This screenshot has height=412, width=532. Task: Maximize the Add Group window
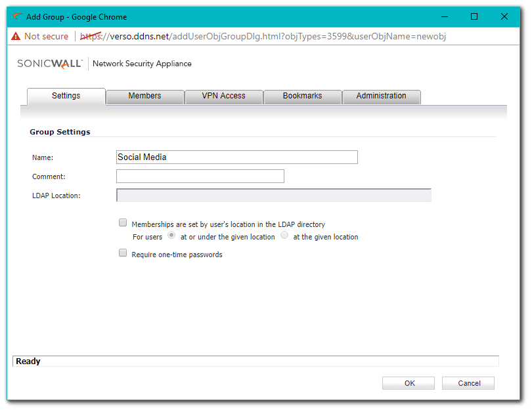click(x=474, y=16)
